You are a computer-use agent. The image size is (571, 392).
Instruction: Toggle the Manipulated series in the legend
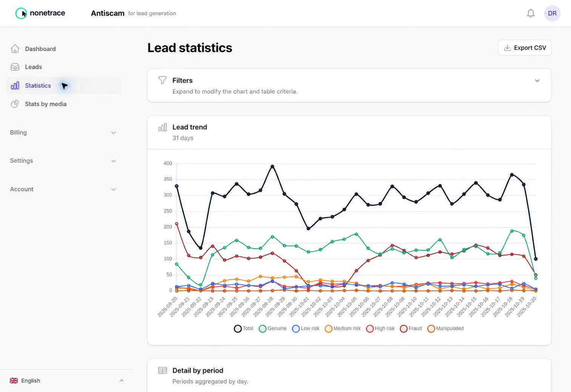(x=445, y=329)
